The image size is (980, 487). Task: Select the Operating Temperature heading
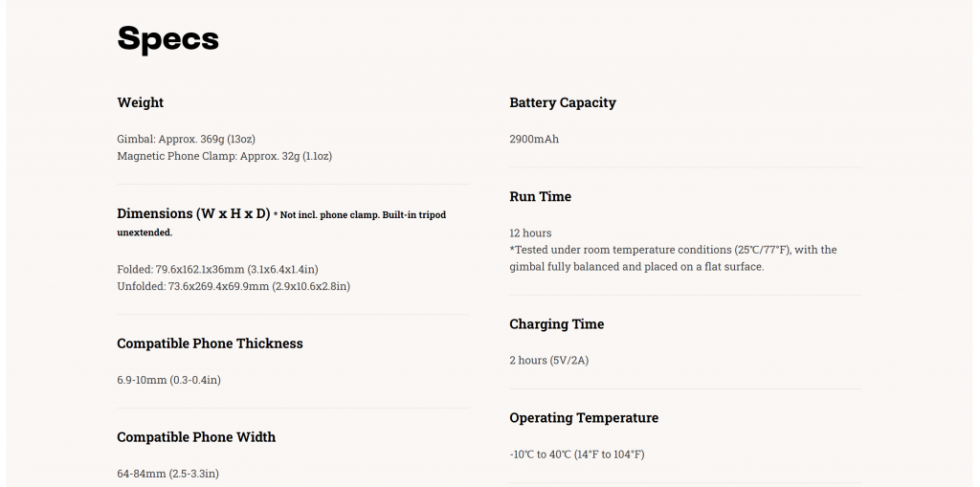tap(584, 417)
